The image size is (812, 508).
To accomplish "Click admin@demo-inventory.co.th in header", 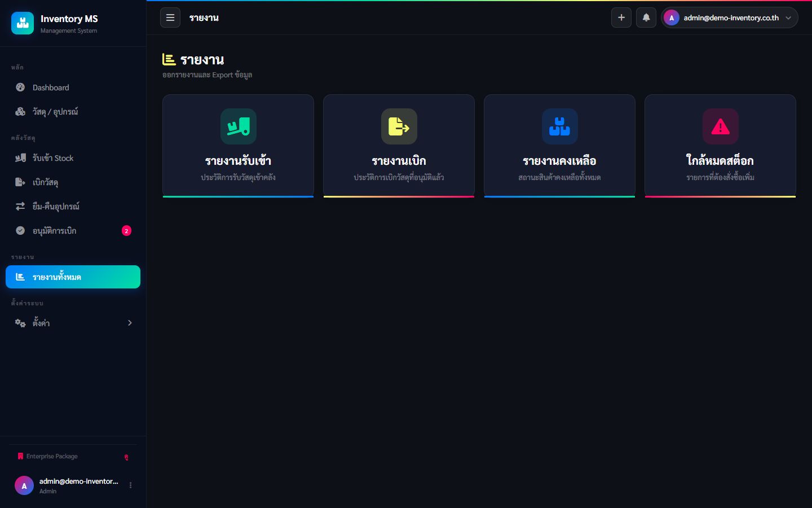I will pyautogui.click(x=731, y=18).
